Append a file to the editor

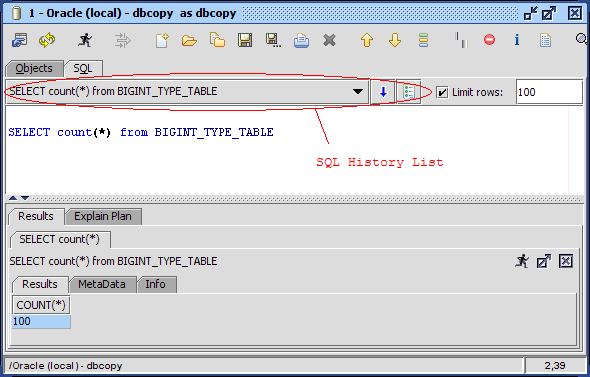(x=217, y=40)
